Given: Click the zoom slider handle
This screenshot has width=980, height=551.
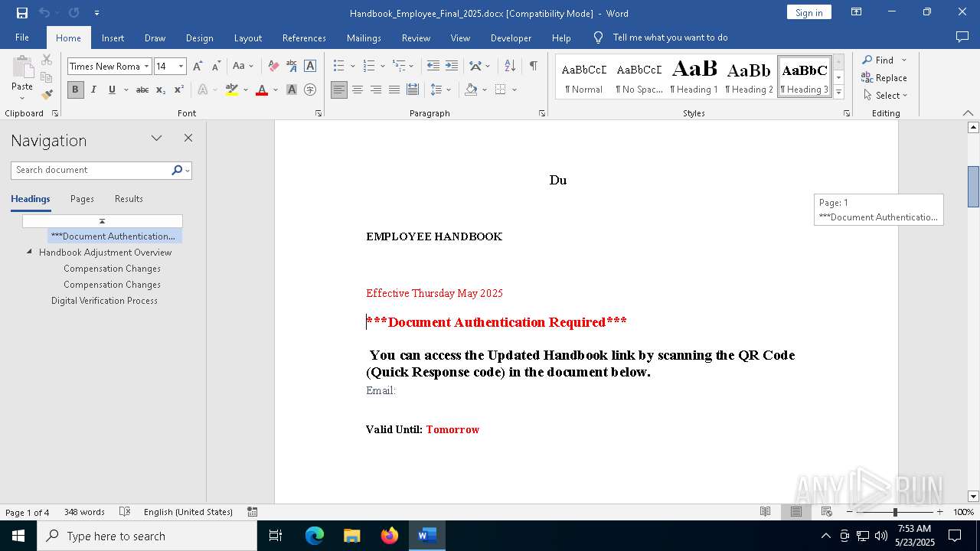Looking at the screenshot, I should click(x=895, y=512).
